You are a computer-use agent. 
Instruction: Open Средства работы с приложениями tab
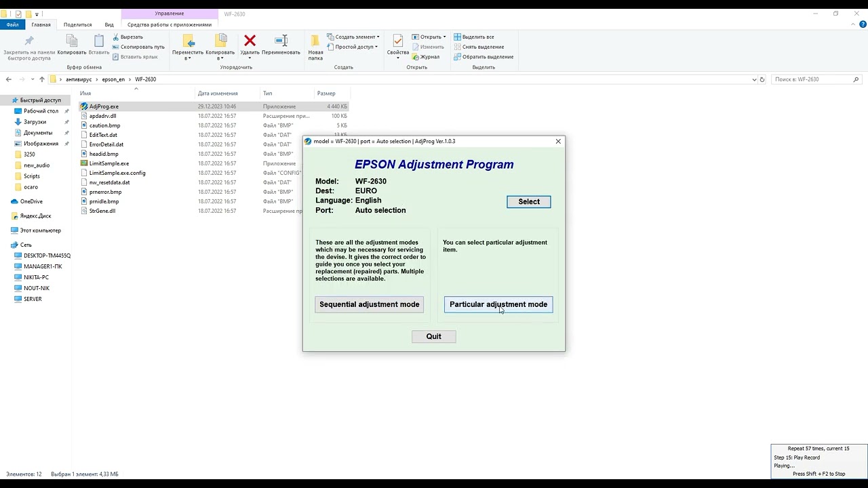tap(170, 24)
